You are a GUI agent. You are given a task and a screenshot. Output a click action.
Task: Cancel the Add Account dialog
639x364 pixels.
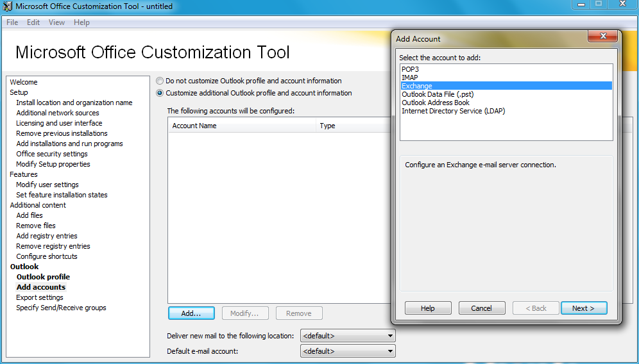482,308
